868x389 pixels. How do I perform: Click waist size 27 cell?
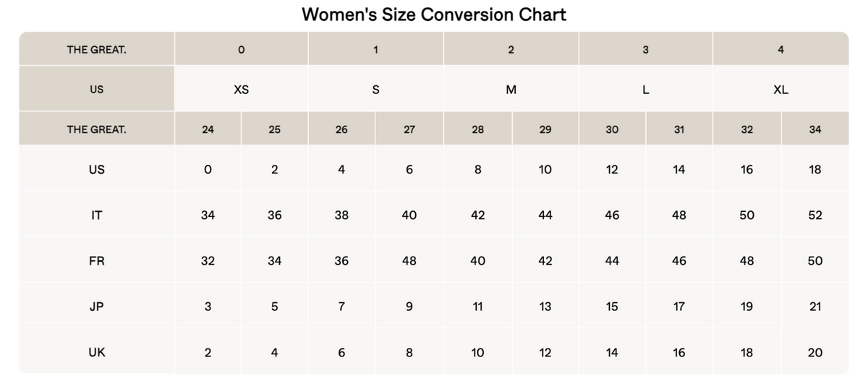(409, 129)
